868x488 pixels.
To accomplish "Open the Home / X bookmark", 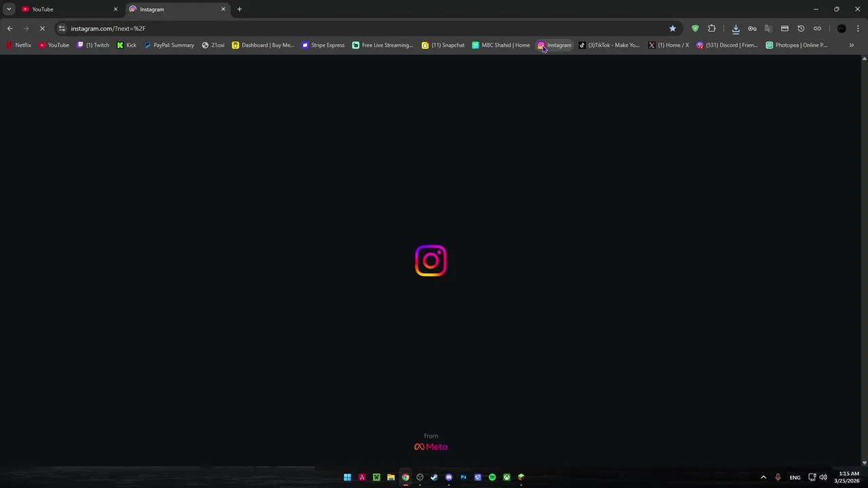I will click(669, 45).
